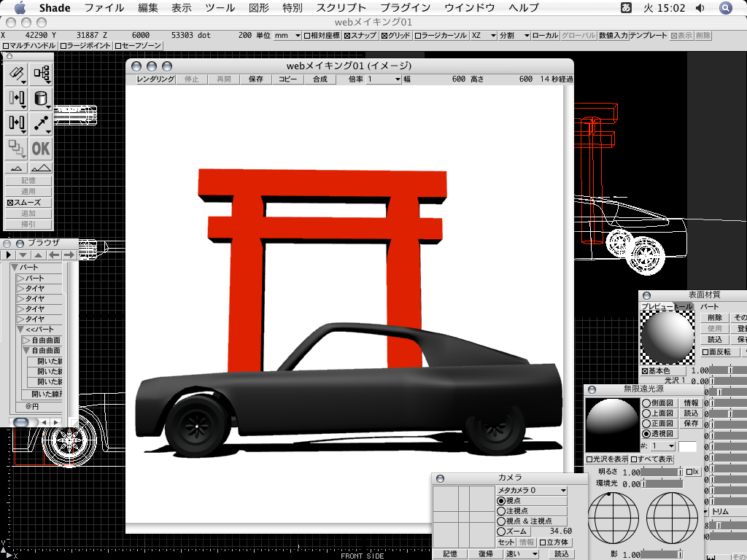Open the メタカメラ 0 dropdown
747x560 pixels.
[532, 491]
